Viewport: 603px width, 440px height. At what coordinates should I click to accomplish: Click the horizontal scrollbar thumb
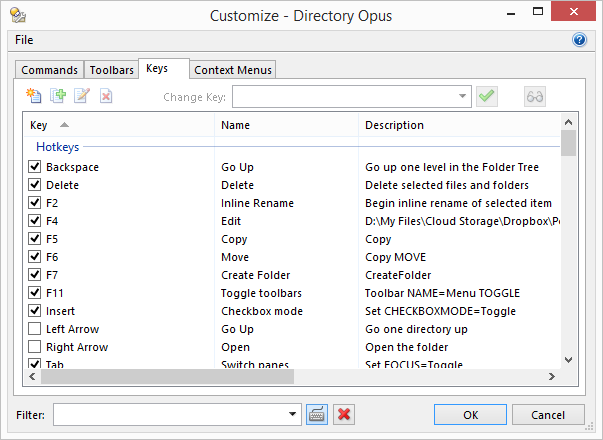coord(167,376)
